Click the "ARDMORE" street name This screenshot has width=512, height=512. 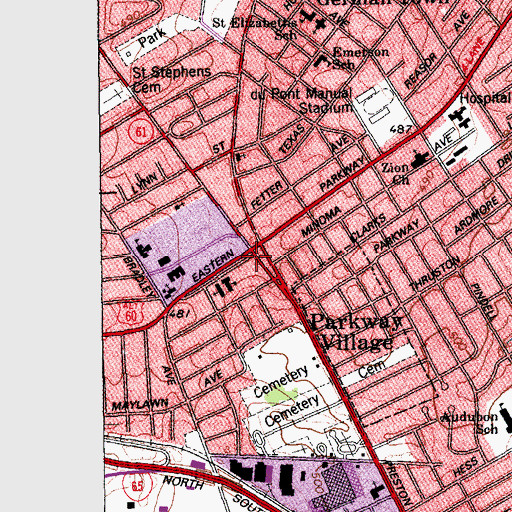[x=477, y=215]
